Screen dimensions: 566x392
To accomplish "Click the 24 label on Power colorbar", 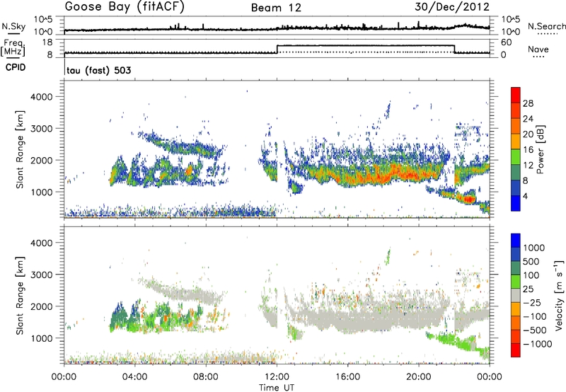I will point(528,119).
